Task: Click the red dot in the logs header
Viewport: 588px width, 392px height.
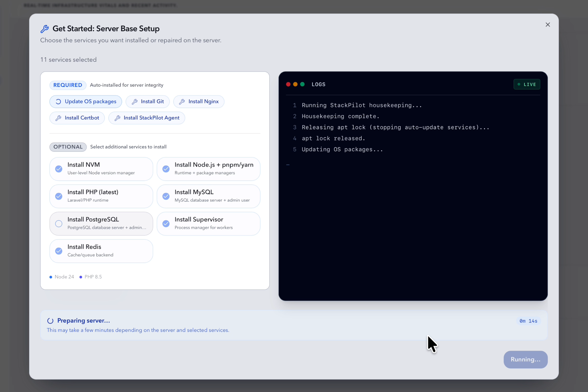Action: pyautogui.click(x=288, y=84)
